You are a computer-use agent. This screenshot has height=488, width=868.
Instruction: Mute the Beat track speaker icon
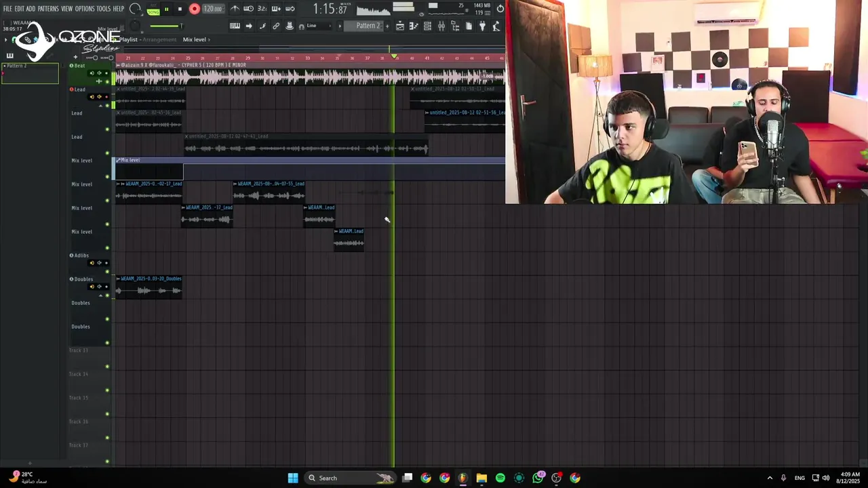[x=99, y=73]
